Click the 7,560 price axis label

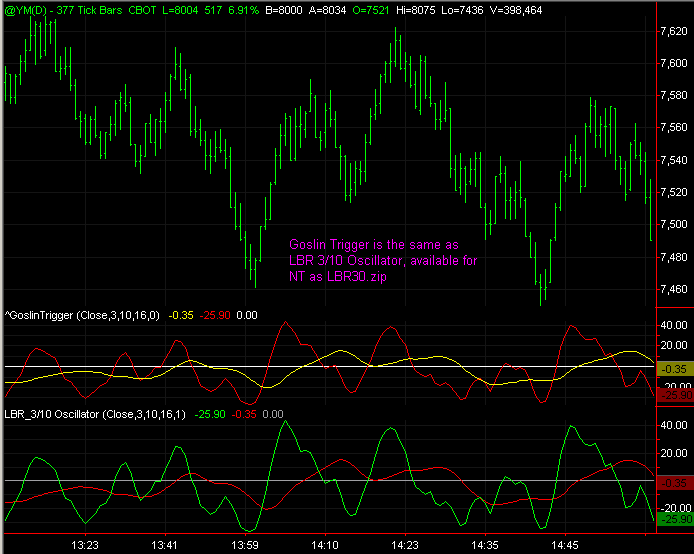(x=674, y=127)
